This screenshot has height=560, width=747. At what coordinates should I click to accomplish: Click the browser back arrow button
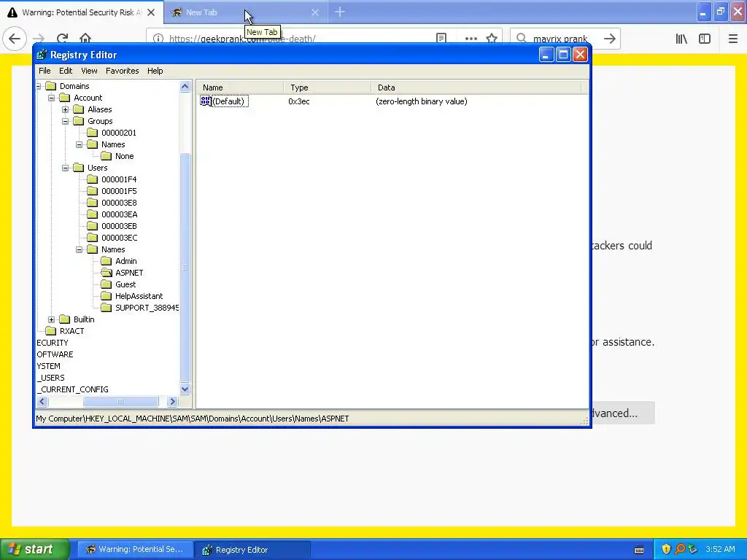(15, 39)
